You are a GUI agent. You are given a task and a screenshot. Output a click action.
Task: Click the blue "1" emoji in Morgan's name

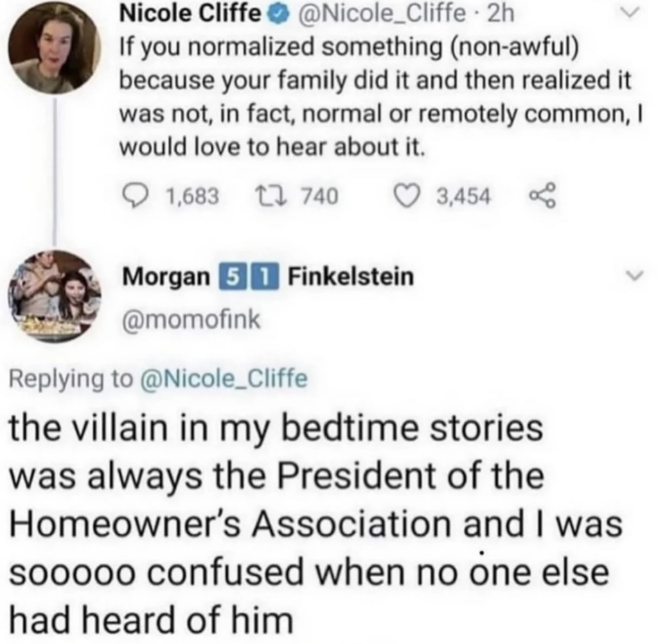click(265, 278)
